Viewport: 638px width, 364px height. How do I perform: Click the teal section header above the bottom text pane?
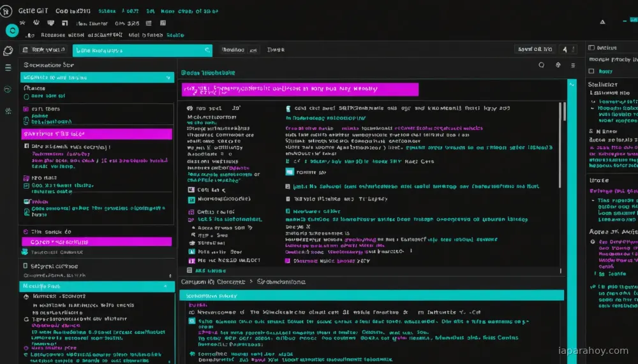pyautogui.click(x=371, y=296)
